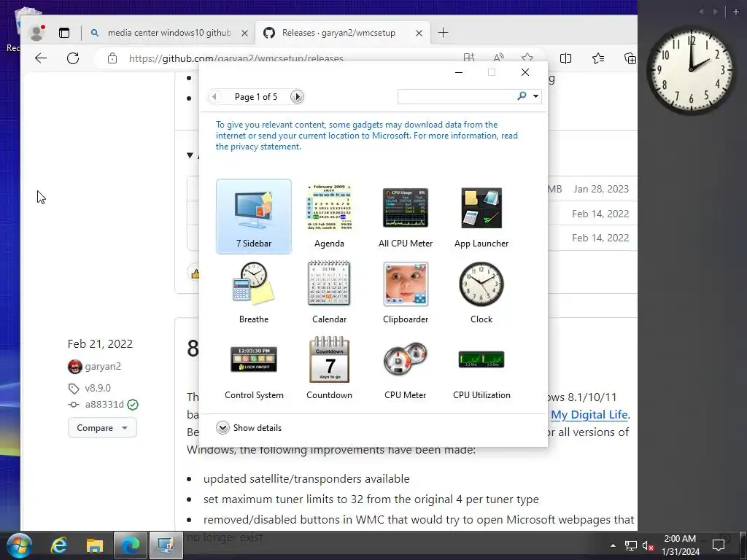Image resolution: width=747 pixels, height=560 pixels.
Task: Select the Calendar gadget
Action: click(329, 292)
